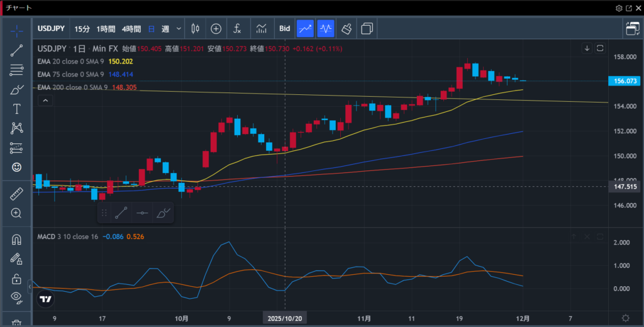Viewport: 644px width, 327px height.
Task: Expand the timeframe dropdown chevron
Action: [179, 28]
